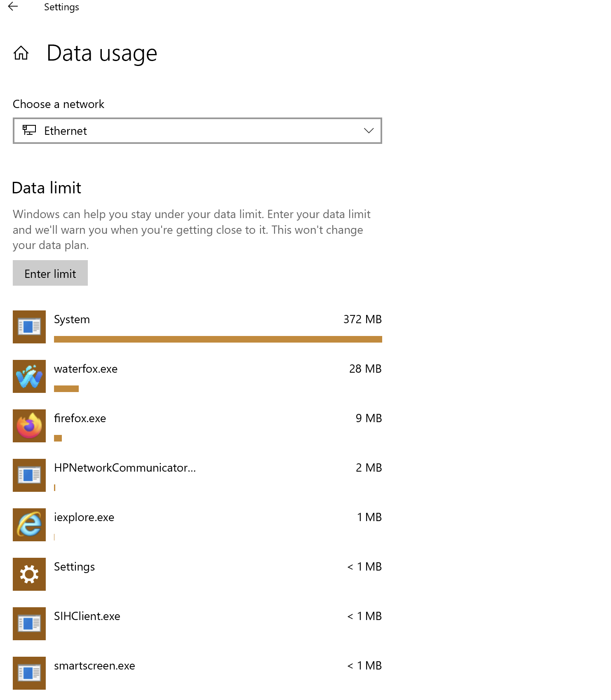Screen dimensions: 611x700
Task: Click the HPNetworkCommunicator icon
Action: coord(29,475)
